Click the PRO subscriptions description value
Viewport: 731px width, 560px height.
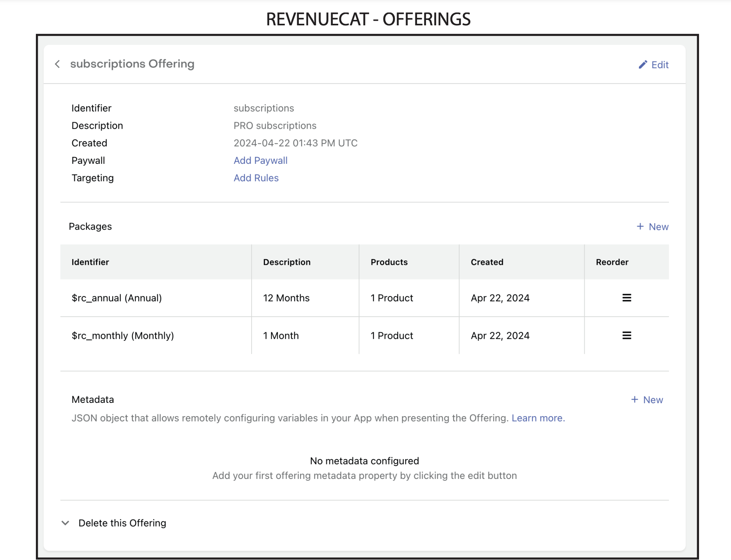275,126
